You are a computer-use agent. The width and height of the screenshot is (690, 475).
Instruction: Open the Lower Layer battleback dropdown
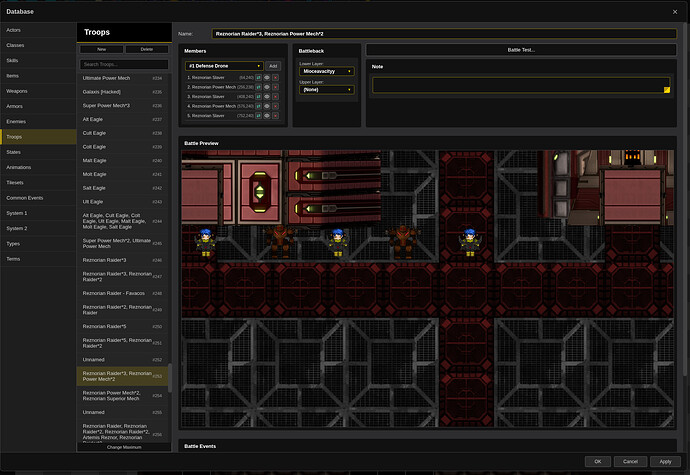pos(327,71)
